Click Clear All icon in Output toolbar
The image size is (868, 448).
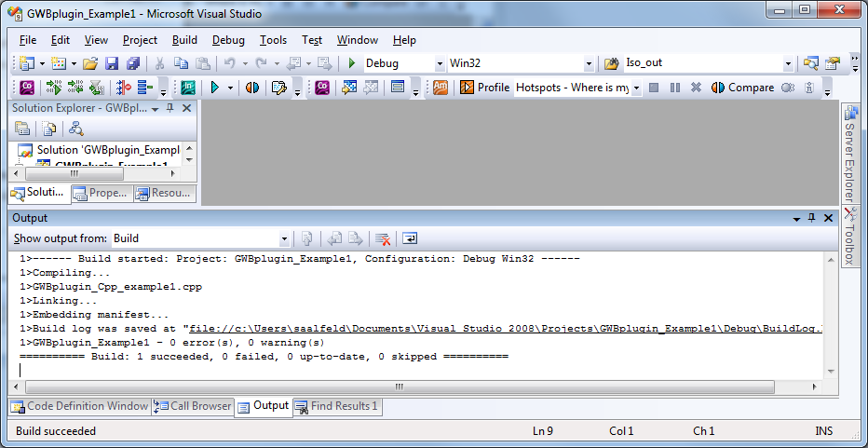tap(383, 238)
